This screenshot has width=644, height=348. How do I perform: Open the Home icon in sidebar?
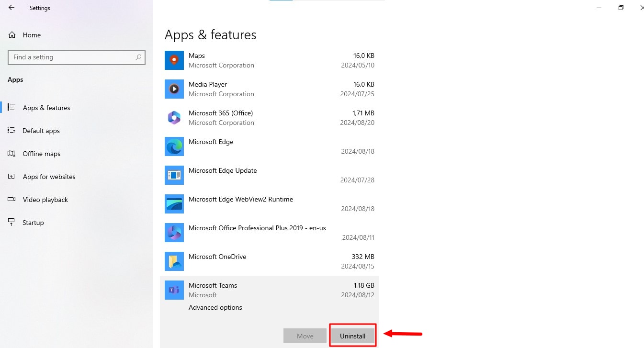pos(12,35)
